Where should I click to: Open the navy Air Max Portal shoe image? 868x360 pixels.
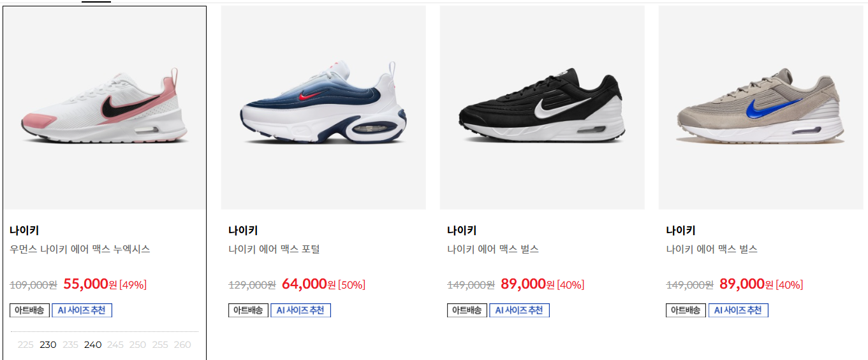point(323,108)
